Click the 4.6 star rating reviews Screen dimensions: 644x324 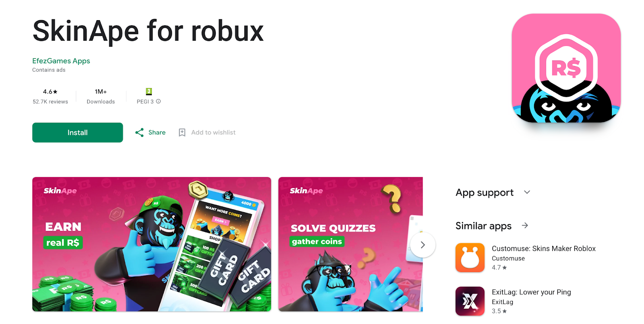pyautogui.click(x=50, y=96)
